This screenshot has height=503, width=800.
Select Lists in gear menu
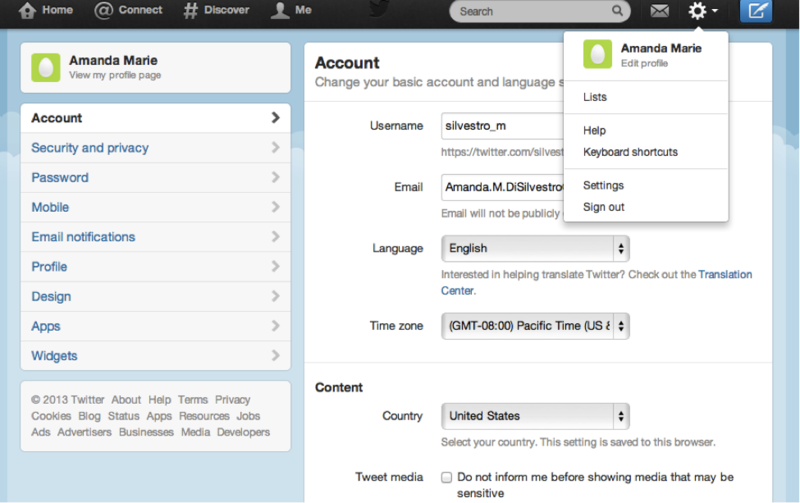coord(595,97)
